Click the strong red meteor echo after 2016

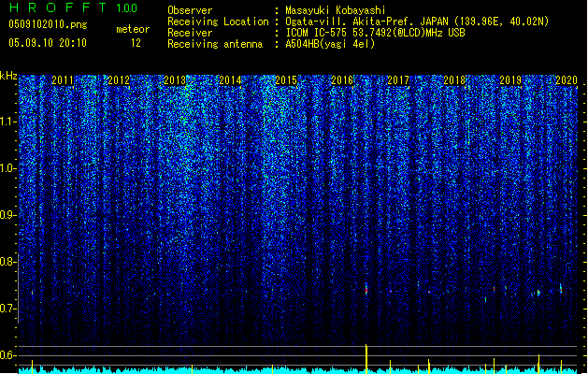(x=366, y=289)
